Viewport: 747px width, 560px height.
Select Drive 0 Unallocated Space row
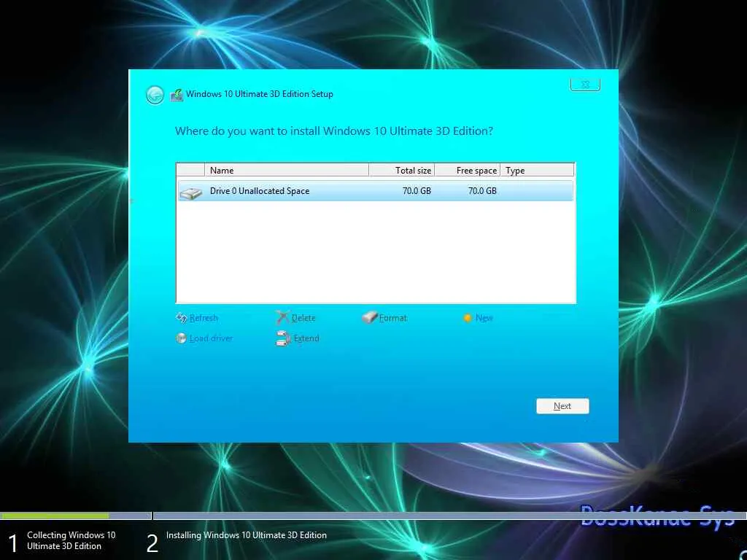pyautogui.click(x=376, y=191)
